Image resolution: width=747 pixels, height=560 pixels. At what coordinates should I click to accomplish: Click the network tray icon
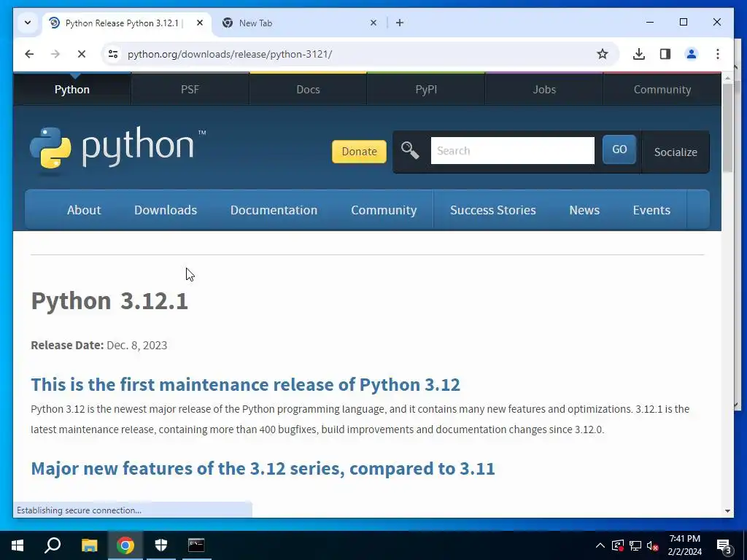click(x=635, y=545)
